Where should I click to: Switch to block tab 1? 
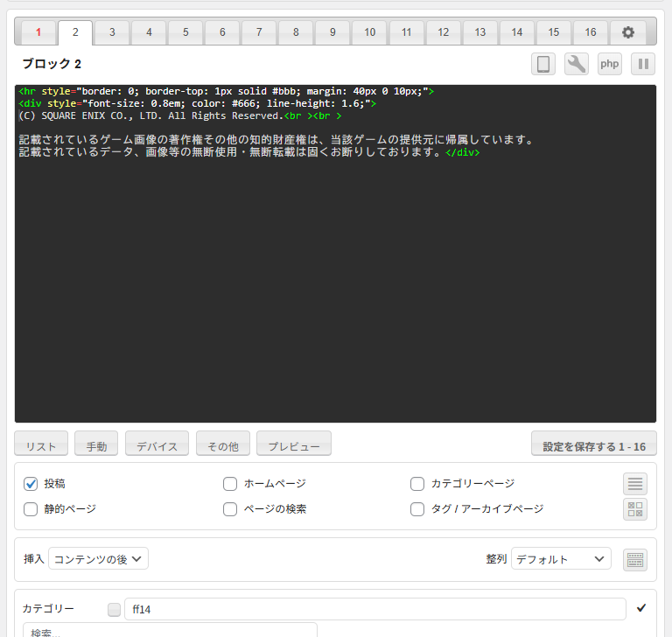click(x=38, y=32)
